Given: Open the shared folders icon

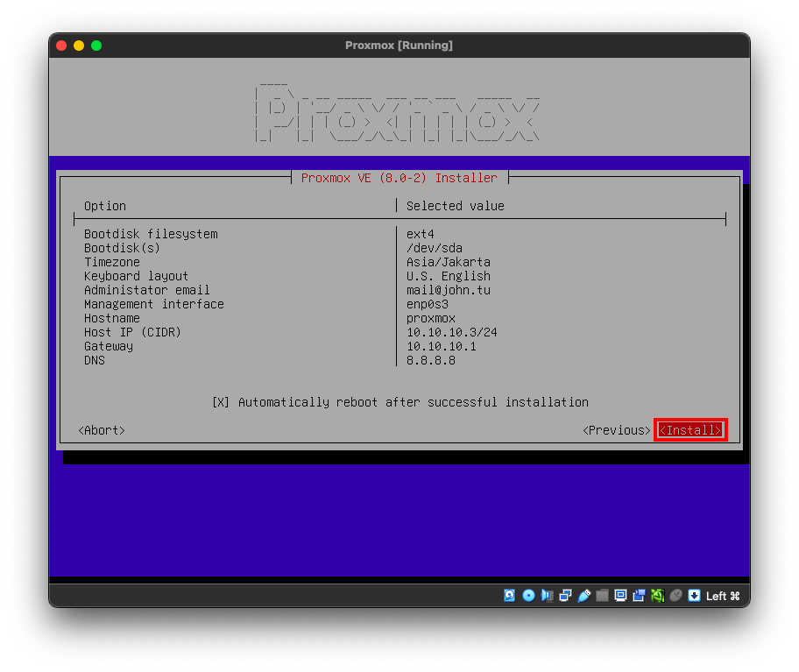Looking at the screenshot, I should [x=602, y=595].
